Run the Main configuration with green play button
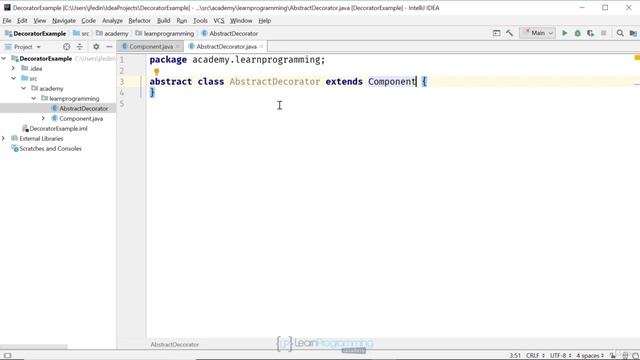 point(564,33)
